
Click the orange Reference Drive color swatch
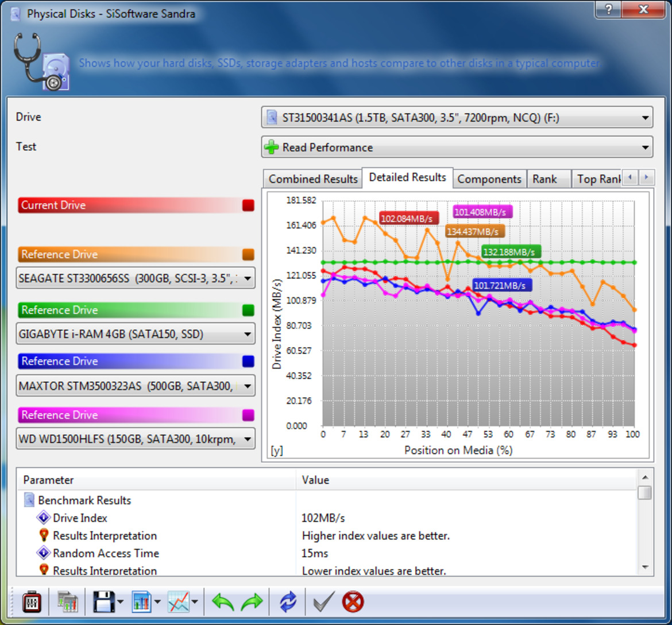248,254
